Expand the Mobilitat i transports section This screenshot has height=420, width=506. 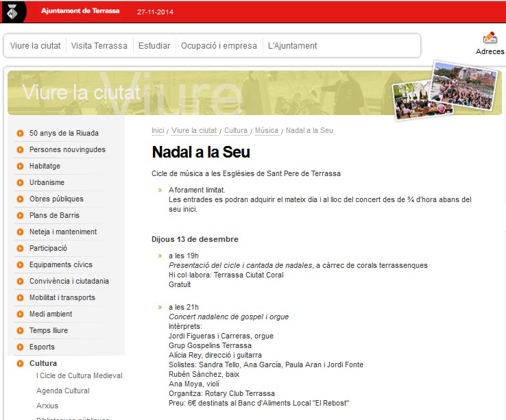click(20, 298)
